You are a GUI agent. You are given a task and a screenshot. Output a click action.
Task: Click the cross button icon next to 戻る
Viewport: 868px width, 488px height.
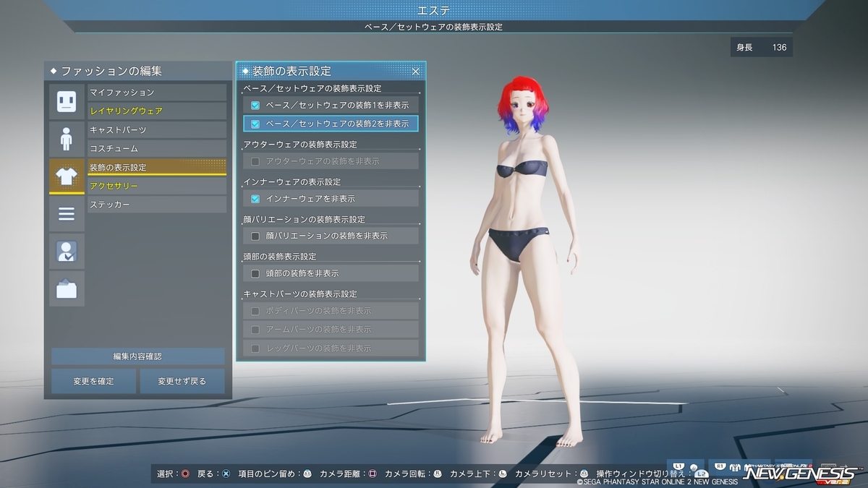click(x=226, y=474)
